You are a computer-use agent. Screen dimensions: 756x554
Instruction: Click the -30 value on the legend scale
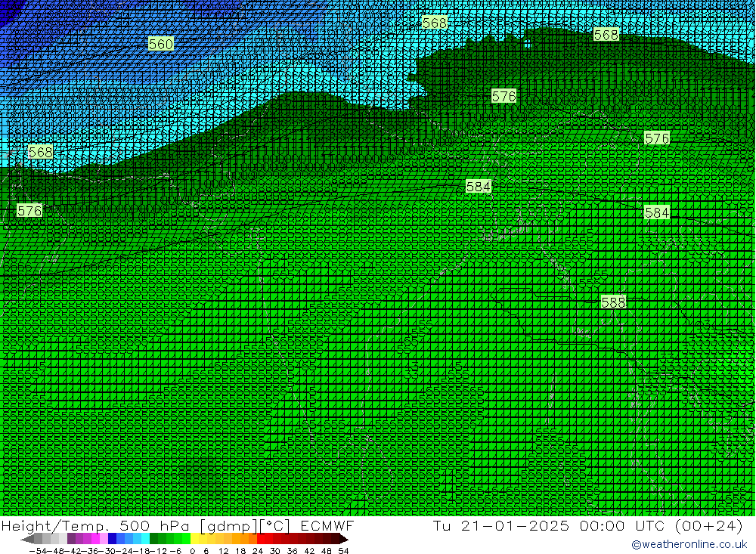107,551
